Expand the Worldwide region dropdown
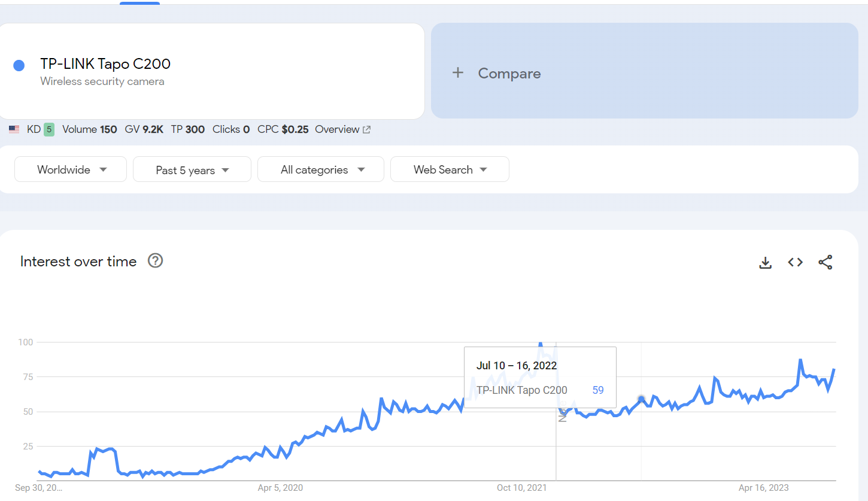This screenshot has height=501, width=868. (71, 169)
